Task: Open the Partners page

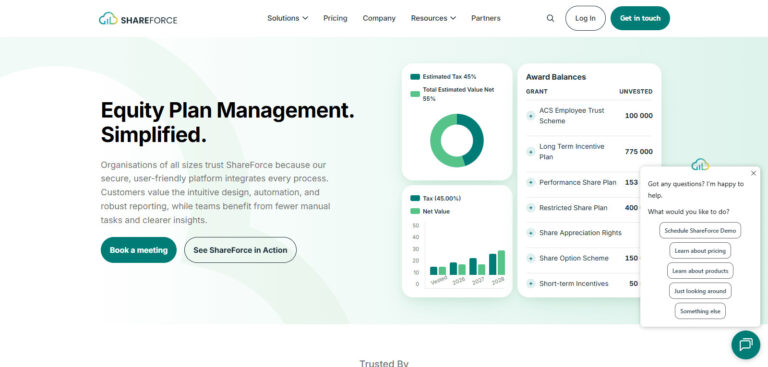Action: (485, 18)
